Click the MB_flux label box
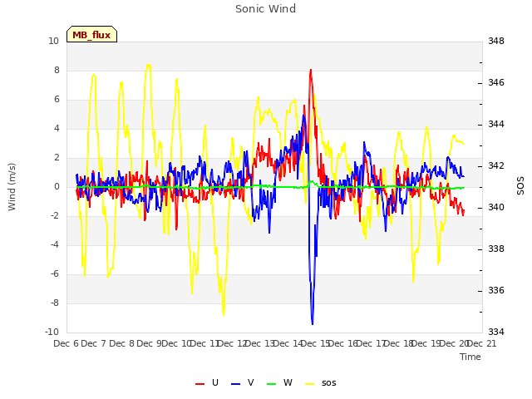Image resolution: width=532 pixels, height=399 pixels. point(92,34)
